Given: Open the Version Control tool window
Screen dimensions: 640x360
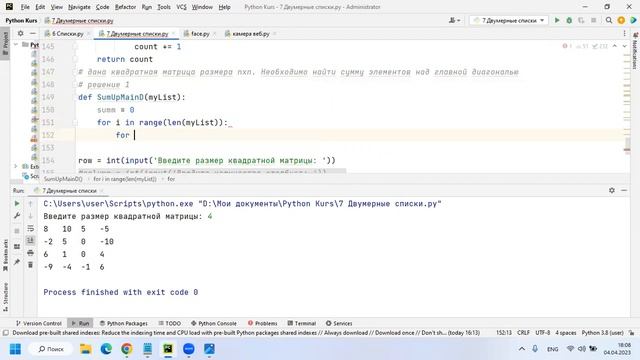Looking at the screenshot, I should click(x=39, y=323).
